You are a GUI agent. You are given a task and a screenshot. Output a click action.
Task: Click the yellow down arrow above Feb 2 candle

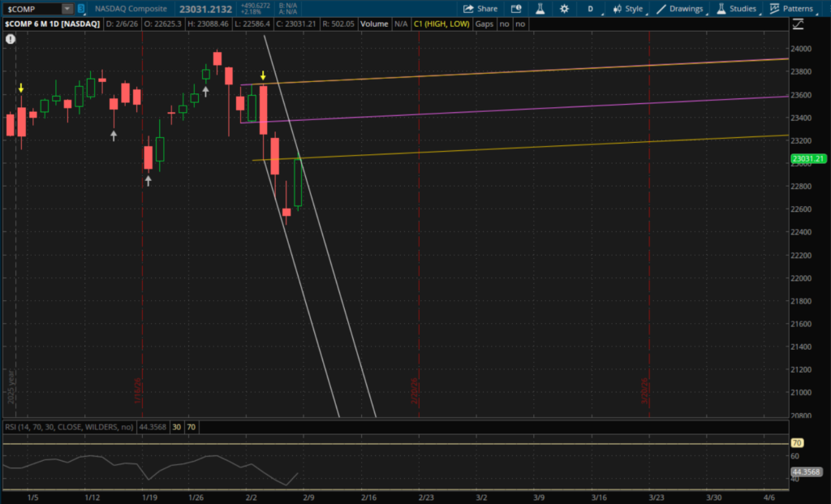click(263, 75)
